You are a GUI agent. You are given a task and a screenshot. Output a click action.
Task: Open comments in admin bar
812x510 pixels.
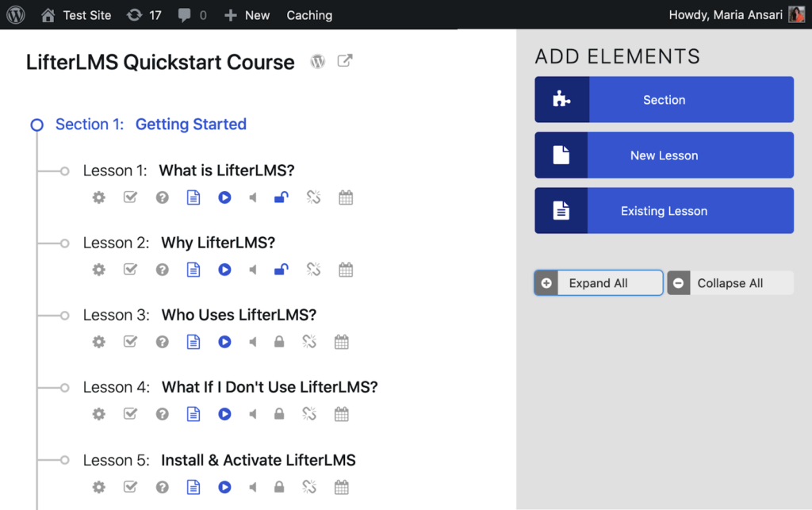tap(192, 15)
